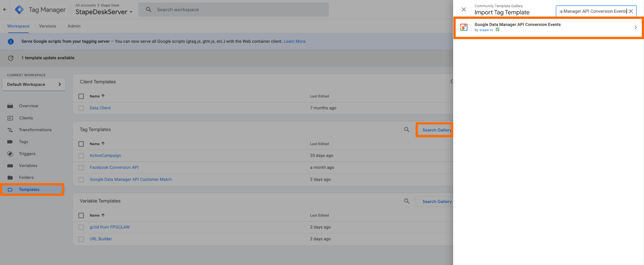Click Search Gallery in Variable Templates

click(437, 202)
